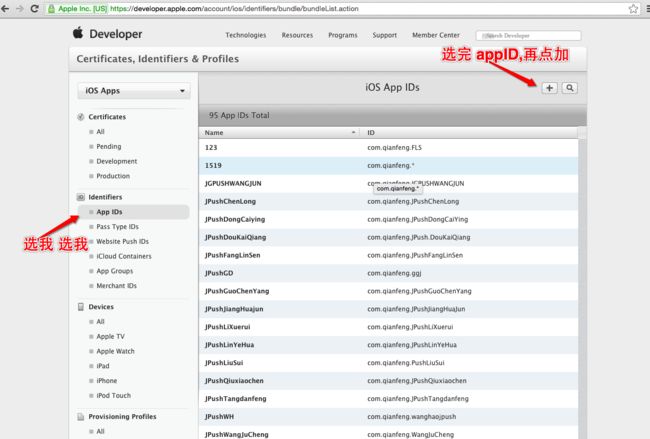The width and height of the screenshot is (650, 439).
Task: Select the JPushLiXuerui row
Action: click(x=388, y=327)
